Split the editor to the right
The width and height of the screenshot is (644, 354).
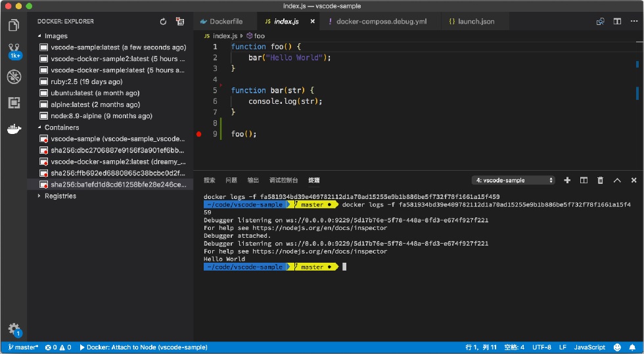(617, 22)
